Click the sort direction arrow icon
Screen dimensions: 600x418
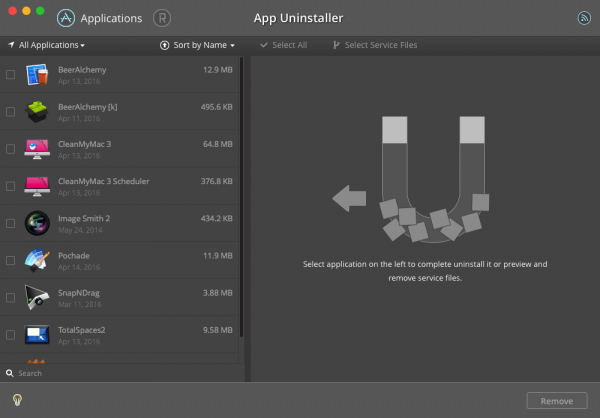click(165, 45)
